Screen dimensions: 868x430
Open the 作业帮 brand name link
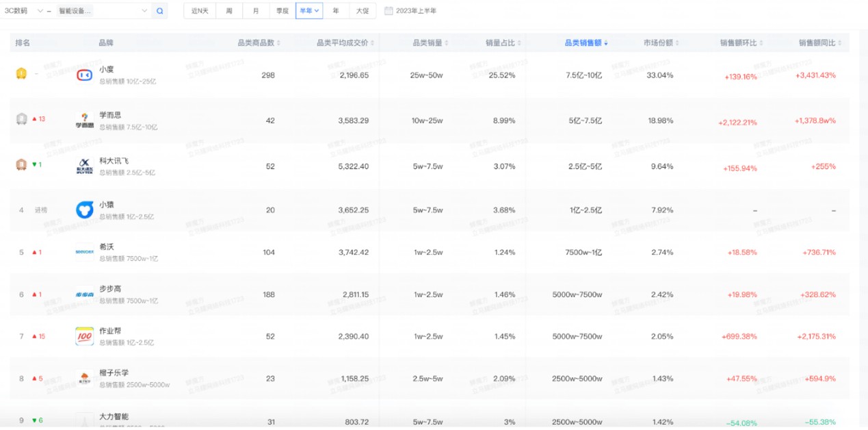point(110,331)
